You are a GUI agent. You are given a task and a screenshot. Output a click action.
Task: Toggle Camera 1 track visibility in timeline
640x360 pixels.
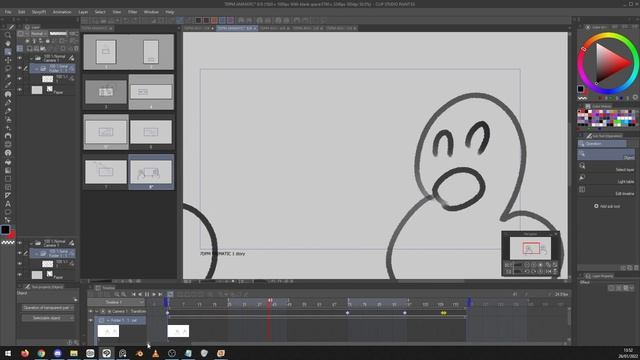tap(91, 311)
